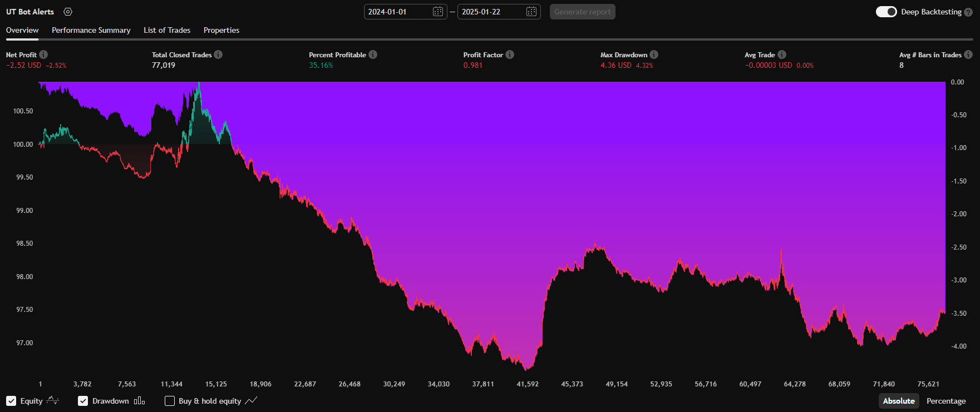The width and height of the screenshot is (980, 412).
Task: Open calendar picker for end date 2025-01-22
Action: point(531,12)
